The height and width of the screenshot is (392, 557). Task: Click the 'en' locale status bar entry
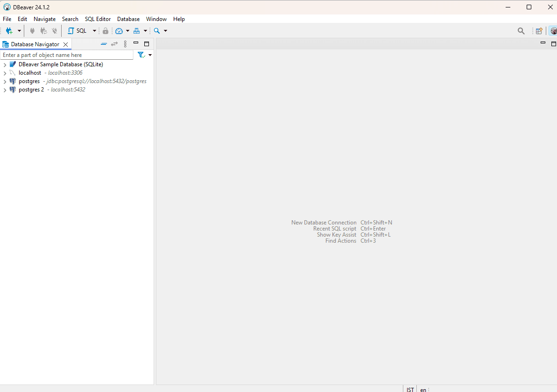coord(423,390)
